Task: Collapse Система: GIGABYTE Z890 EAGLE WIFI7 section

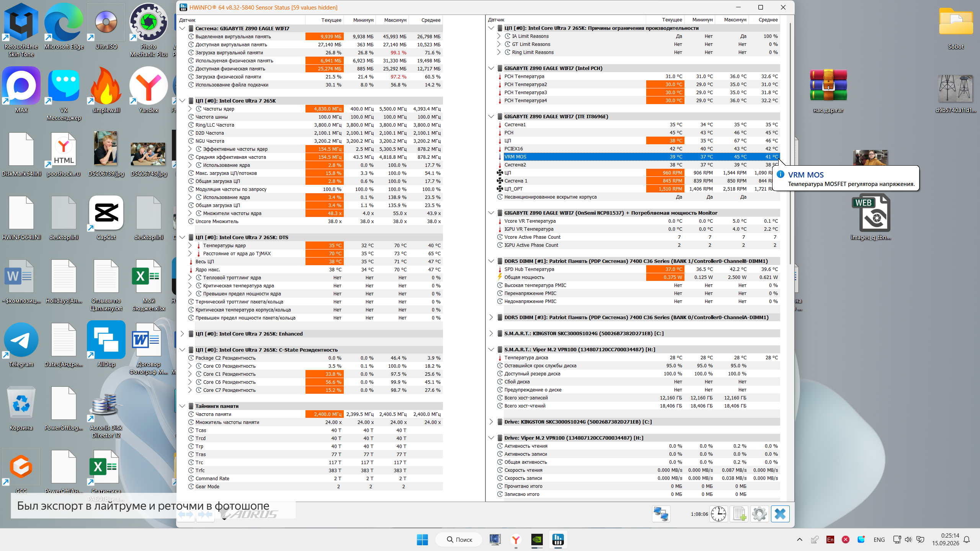Action: point(183,28)
